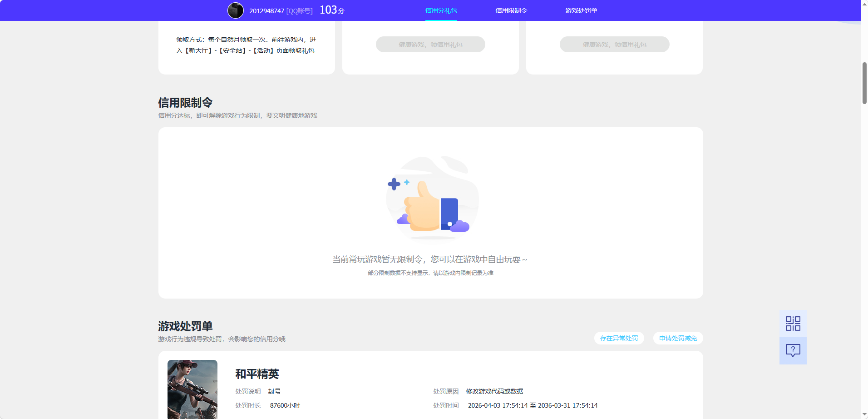Click the user avatar in header

tap(235, 10)
